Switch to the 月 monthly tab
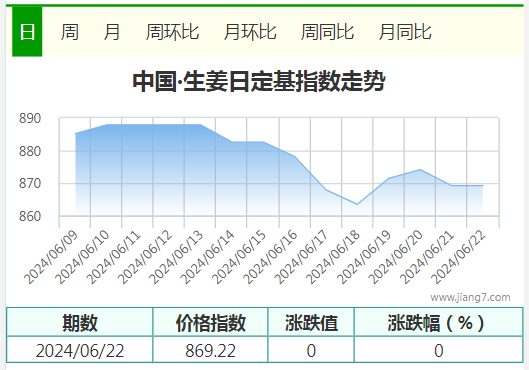 pos(112,32)
